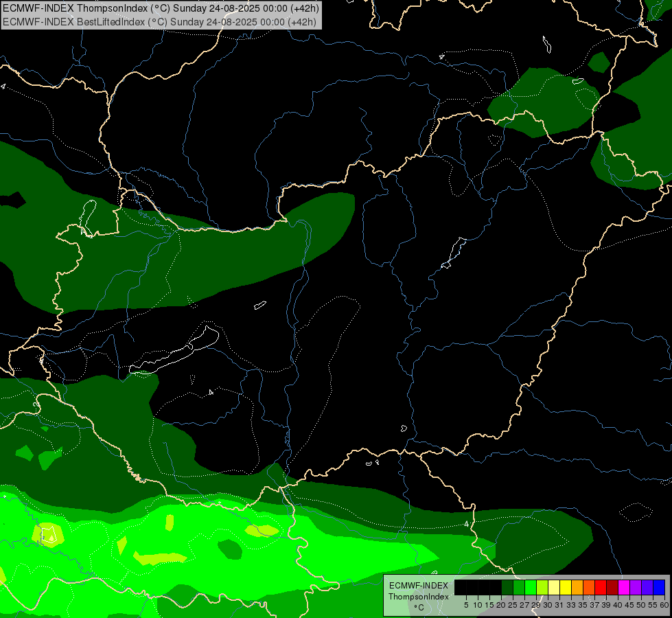Select the pale yellow 30-31 legend swatch
This screenshot has height=618, width=672.
(554, 587)
